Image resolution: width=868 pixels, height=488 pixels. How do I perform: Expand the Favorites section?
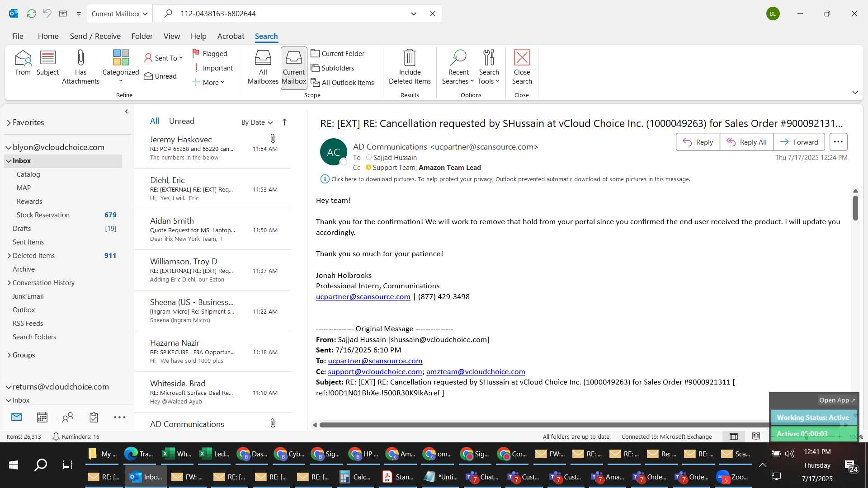[x=9, y=123]
